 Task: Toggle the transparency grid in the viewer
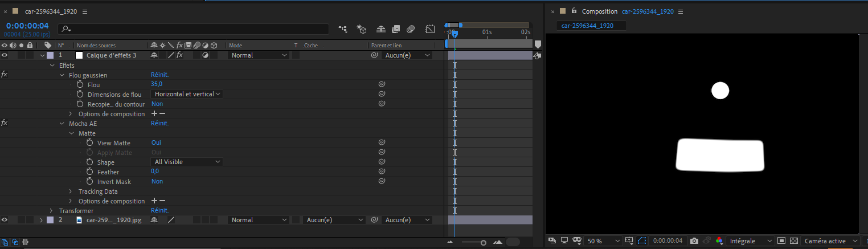pos(794,241)
